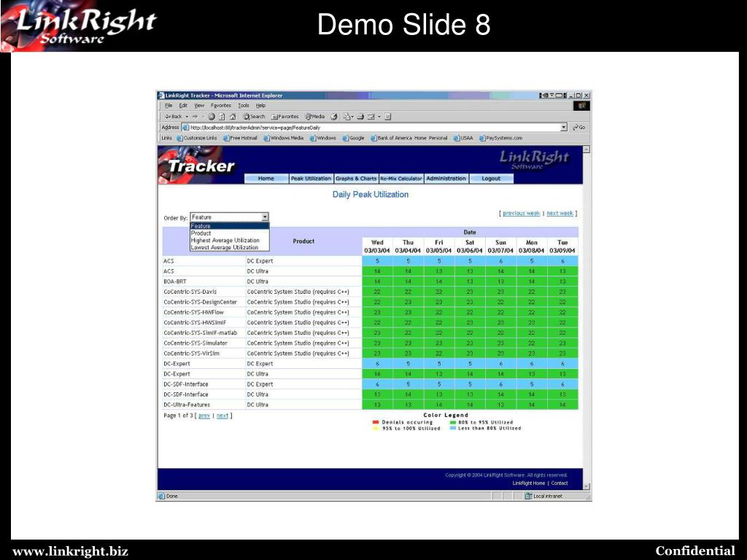Refresh the page in IE toolbar
The height and width of the screenshot is (560, 747).
tap(222, 117)
